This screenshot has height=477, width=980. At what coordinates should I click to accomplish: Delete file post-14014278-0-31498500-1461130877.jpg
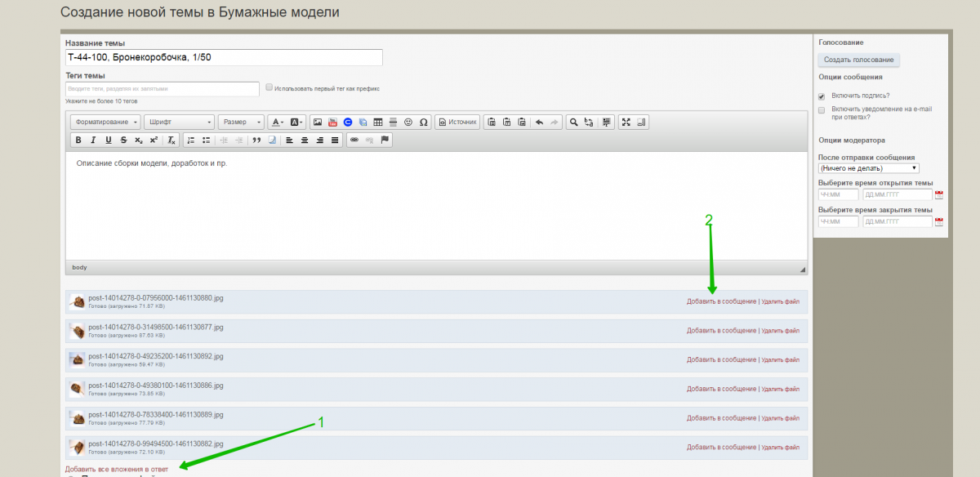(x=780, y=331)
